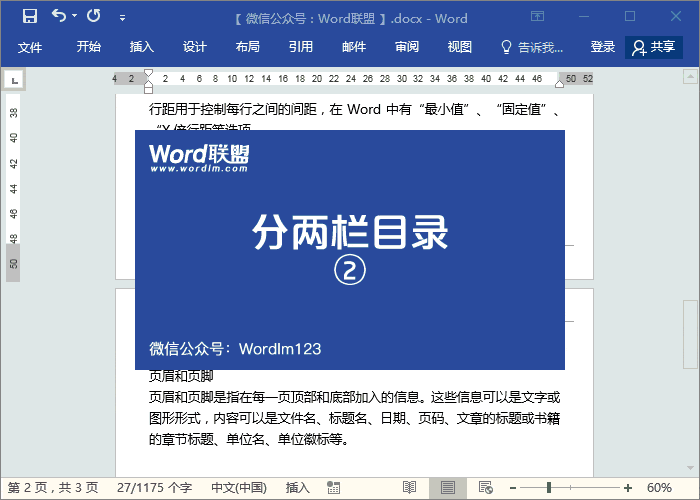
Task: Click the word count 27/1175 个字
Action: click(x=154, y=488)
